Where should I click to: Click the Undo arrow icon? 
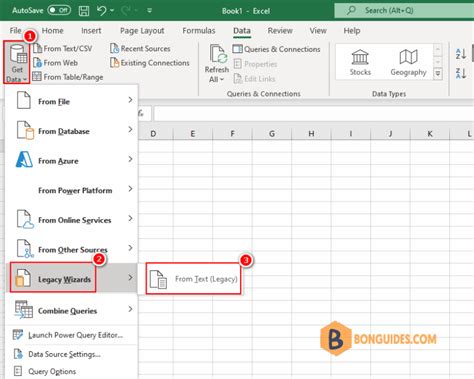tap(101, 11)
